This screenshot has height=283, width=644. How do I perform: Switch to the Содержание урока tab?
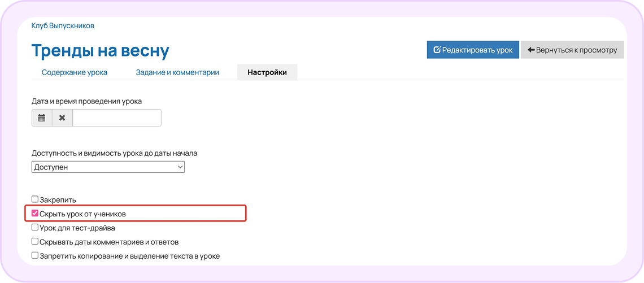(x=75, y=72)
